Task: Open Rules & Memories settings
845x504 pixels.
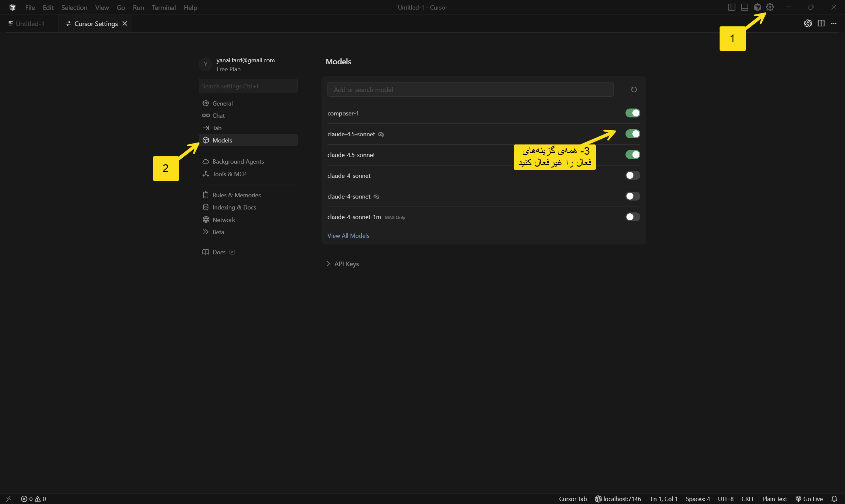Action: (248, 195)
